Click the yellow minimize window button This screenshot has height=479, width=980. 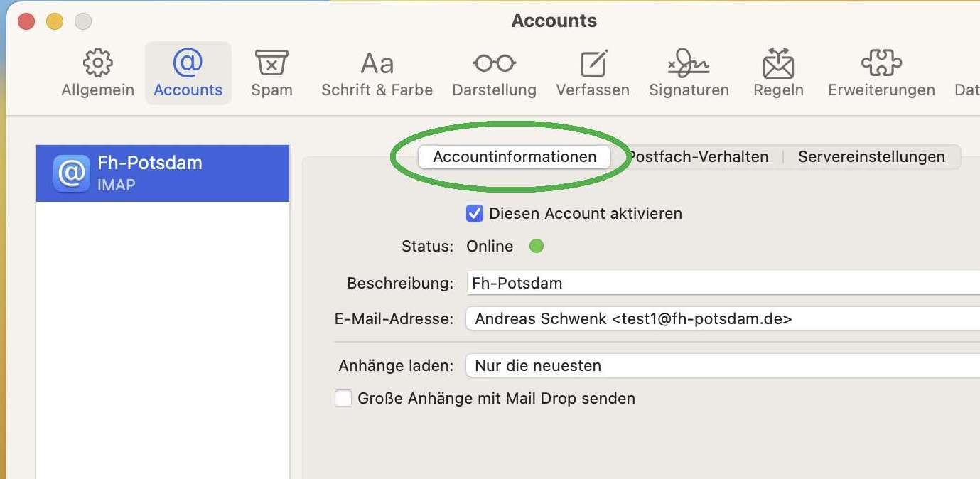pos(55,21)
